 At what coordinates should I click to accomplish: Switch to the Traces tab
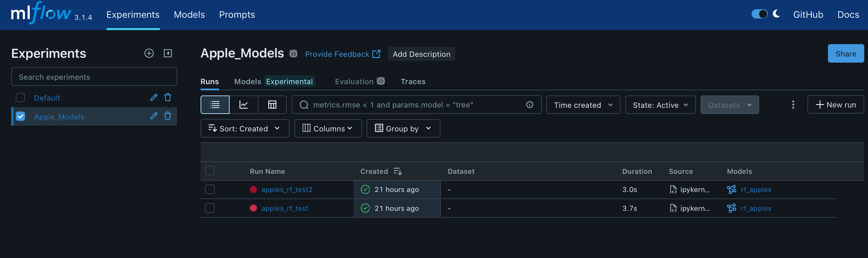[x=413, y=81]
